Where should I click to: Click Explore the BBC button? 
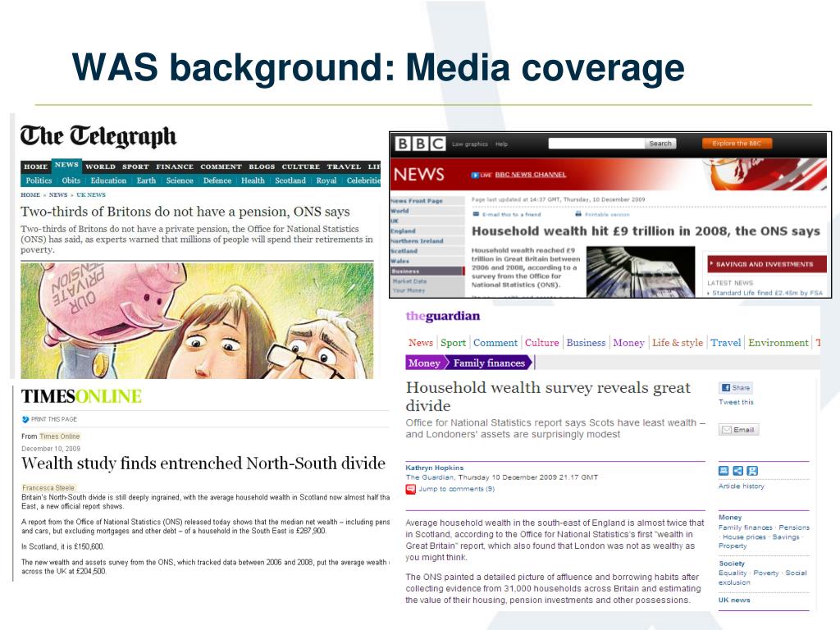[737, 144]
